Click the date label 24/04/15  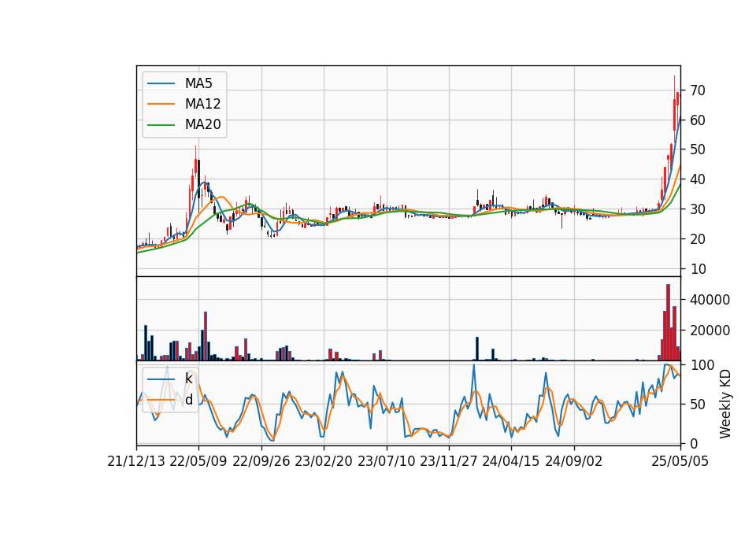(x=511, y=461)
